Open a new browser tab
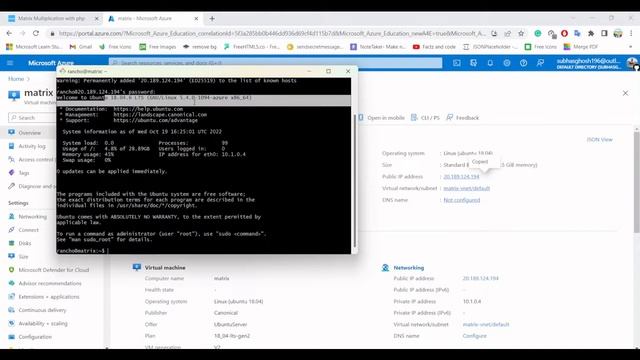 click(212, 18)
